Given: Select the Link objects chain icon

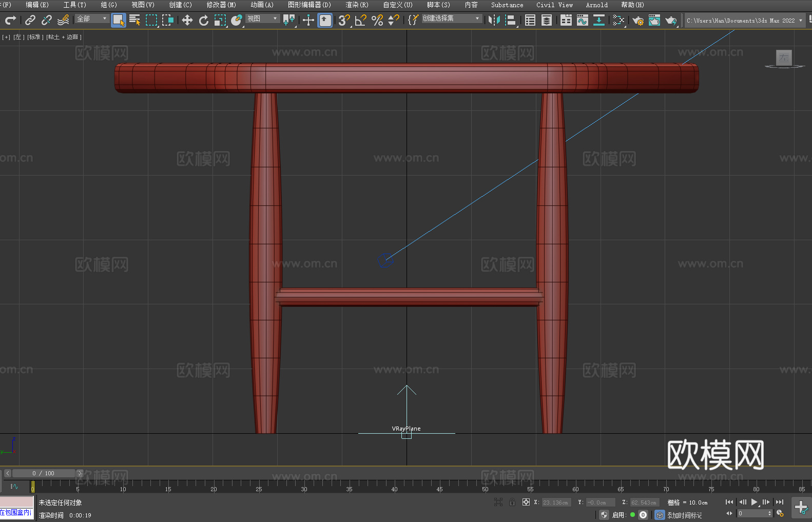Looking at the screenshot, I should pyautogui.click(x=30, y=20).
